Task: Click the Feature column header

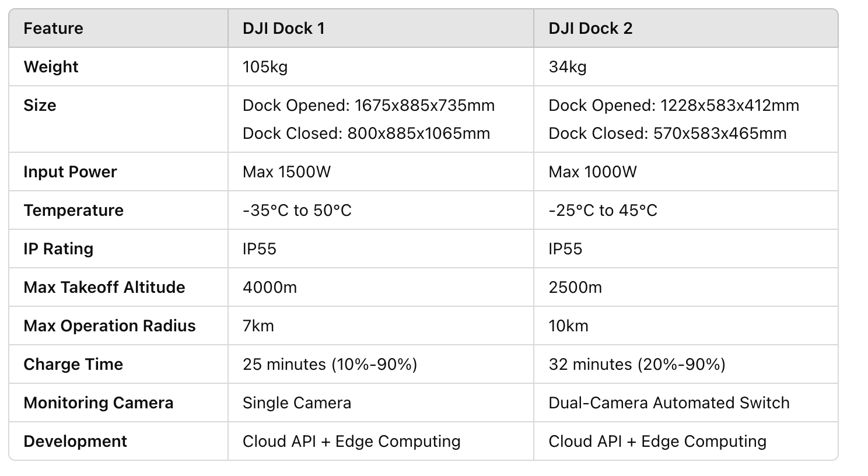Action: point(53,29)
